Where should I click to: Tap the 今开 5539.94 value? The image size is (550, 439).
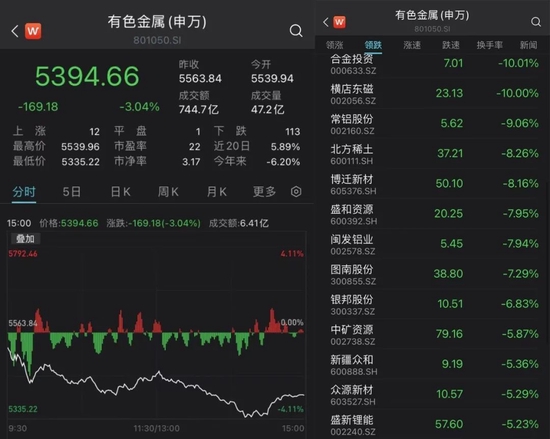(272, 79)
